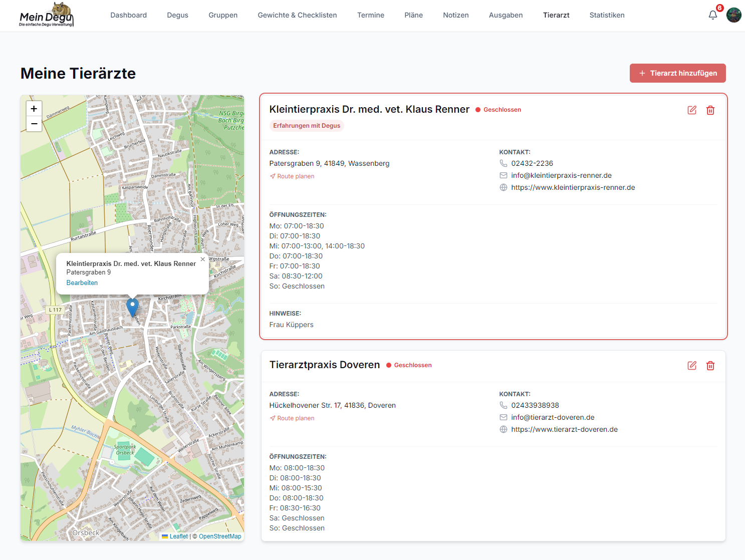Click phone icon for 02432-2236

point(504,163)
